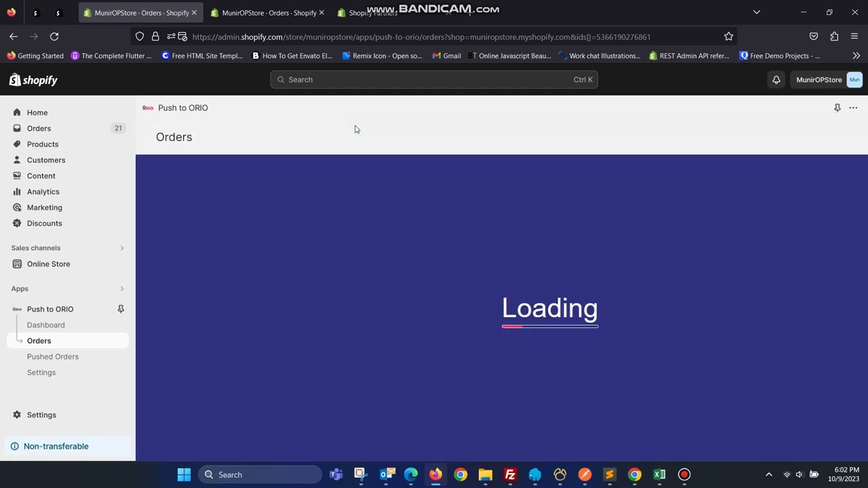Image resolution: width=868 pixels, height=488 pixels.
Task: Open the Online Store sales channel
Action: pyautogui.click(x=49, y=264)
